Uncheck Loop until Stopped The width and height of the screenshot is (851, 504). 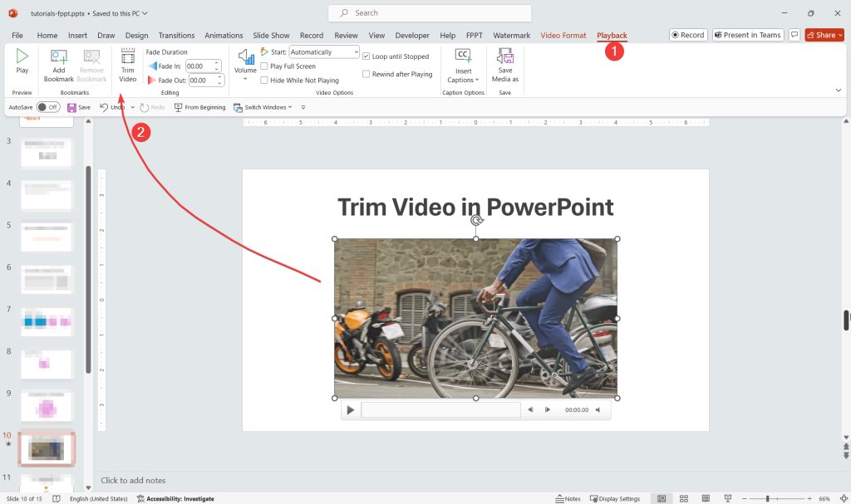(x=366, y=56)
